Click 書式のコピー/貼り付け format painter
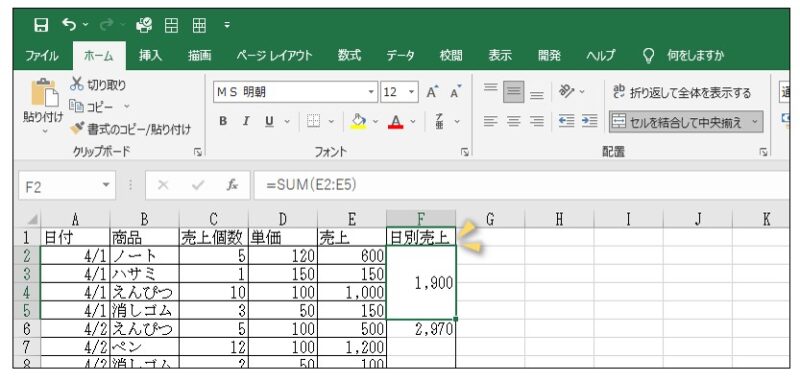 tap(131, 129)
